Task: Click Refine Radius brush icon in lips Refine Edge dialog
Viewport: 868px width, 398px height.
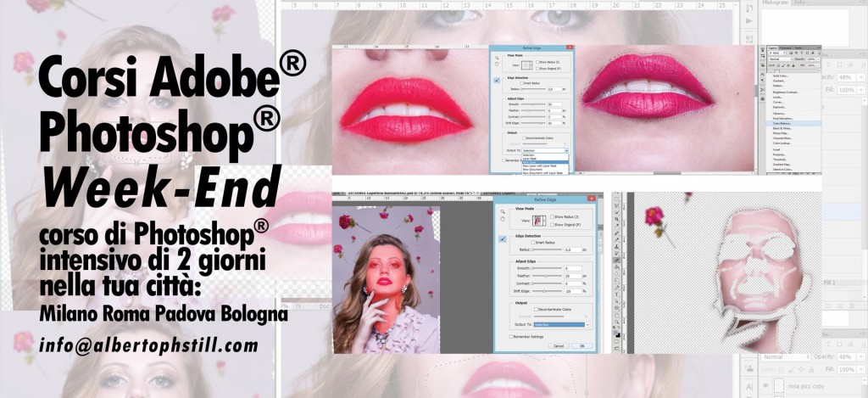Action: 497,80
